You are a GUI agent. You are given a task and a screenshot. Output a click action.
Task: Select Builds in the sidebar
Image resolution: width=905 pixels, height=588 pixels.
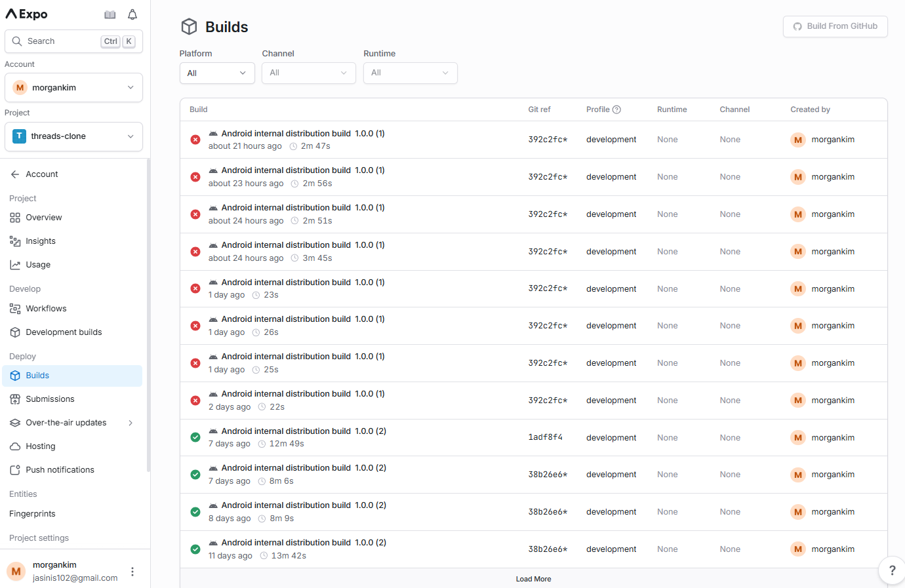click(72, 376)
